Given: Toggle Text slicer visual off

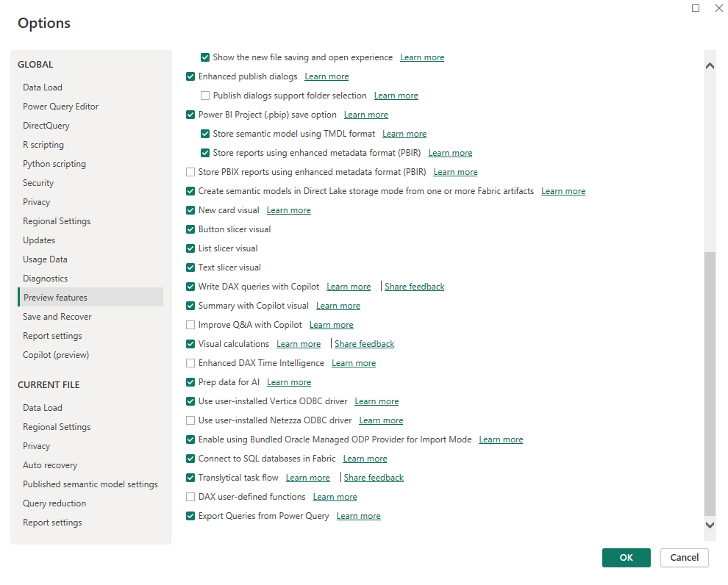Looking at the screenshot, I should 190,267.
